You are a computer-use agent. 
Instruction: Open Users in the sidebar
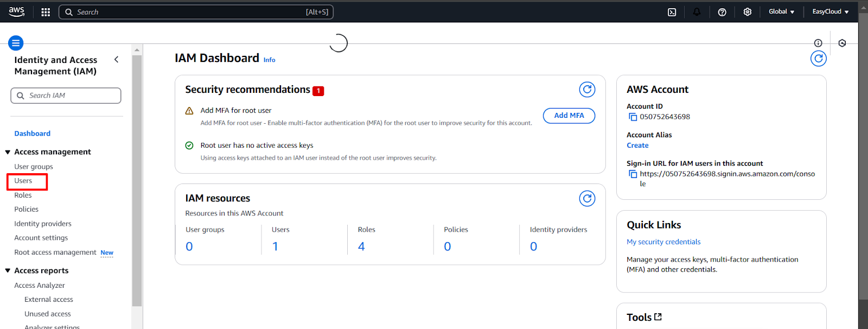[x=23, y=181]
